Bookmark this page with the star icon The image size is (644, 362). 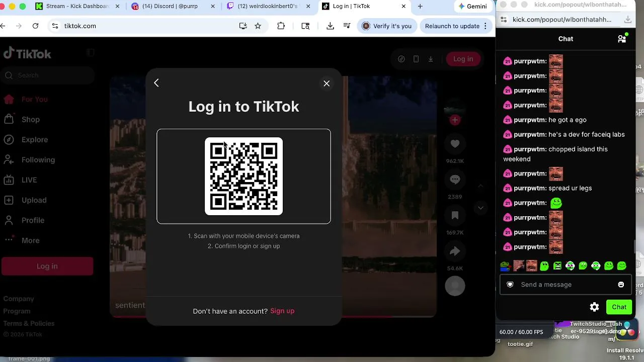(x=258, y=26)
